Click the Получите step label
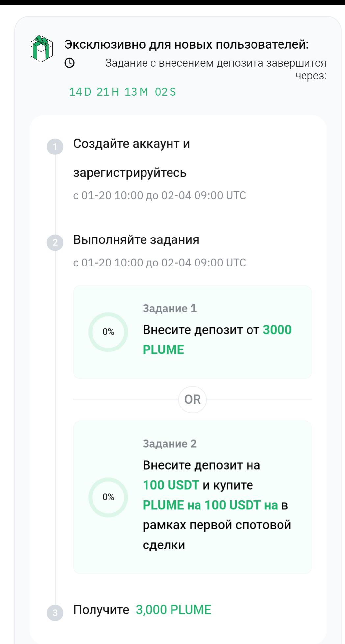 pos(101,610)
